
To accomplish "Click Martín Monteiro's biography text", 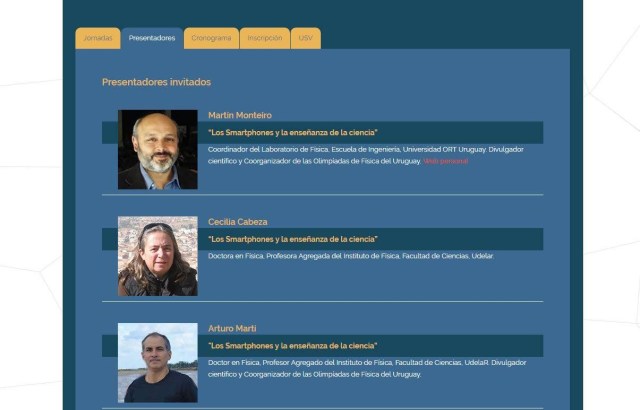I will [366, 155].
